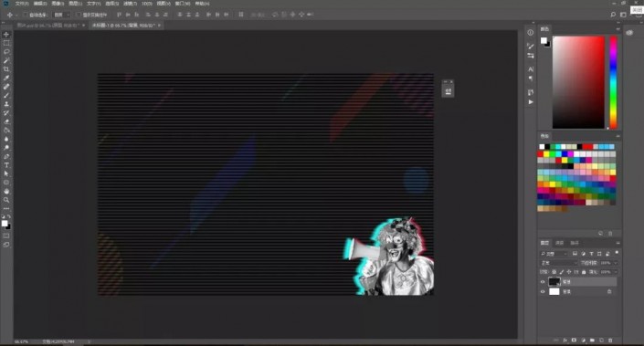Select the Rectangular Marquee tool
The image size is (644, 346).
click(6, 43)
